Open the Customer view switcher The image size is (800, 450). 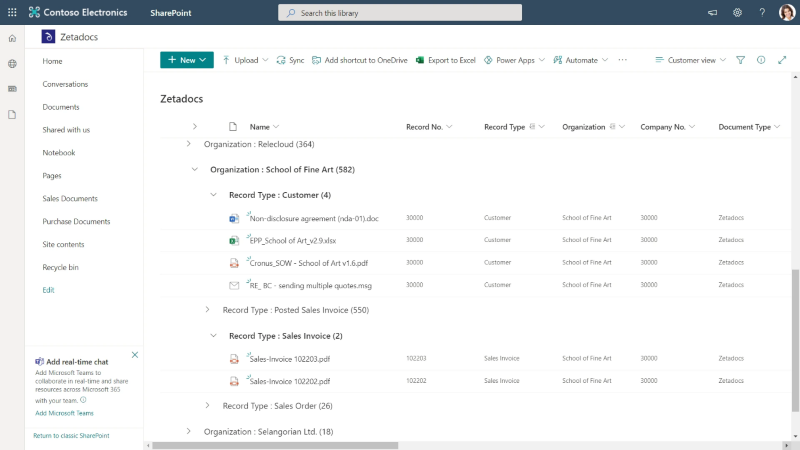coord(690,60)
